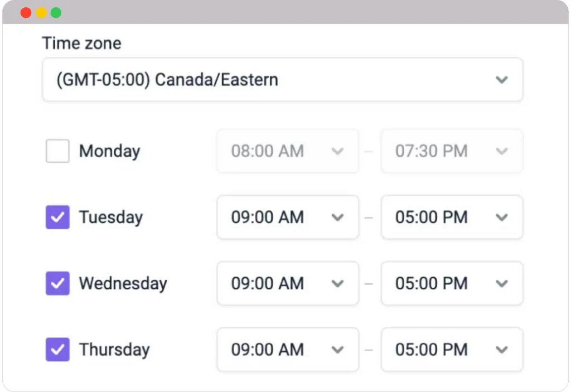Click the green maximize traffic light
Image resolution: width=571 pixels, height=392 pixels.
tap(55, 12)
